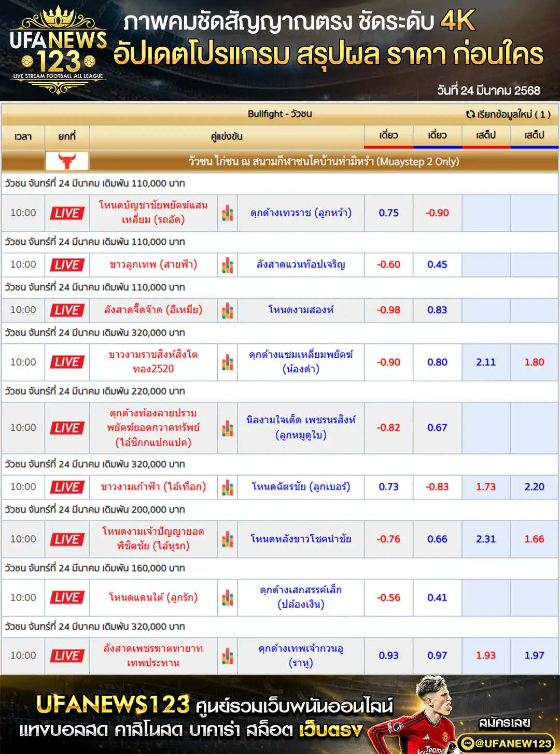The image size is (560, 754).
Task: Open stats chart icon beside ดุกด้างเสกสรรค์เล็ก (ปล่องเงิน)
Action: pyautogui.click(x=228, y=597)
